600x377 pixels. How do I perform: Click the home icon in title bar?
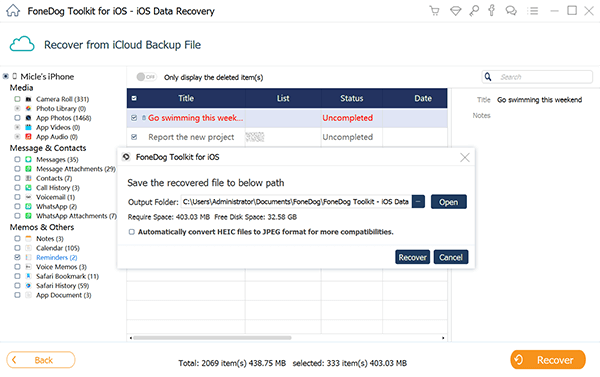point(13,10)
